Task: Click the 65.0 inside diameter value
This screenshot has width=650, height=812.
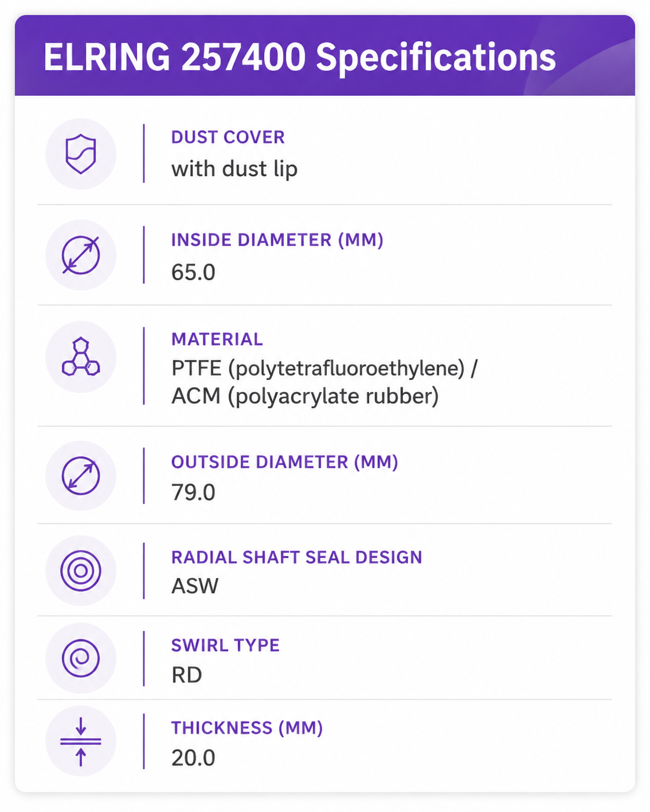Action: tap(193, 272)
